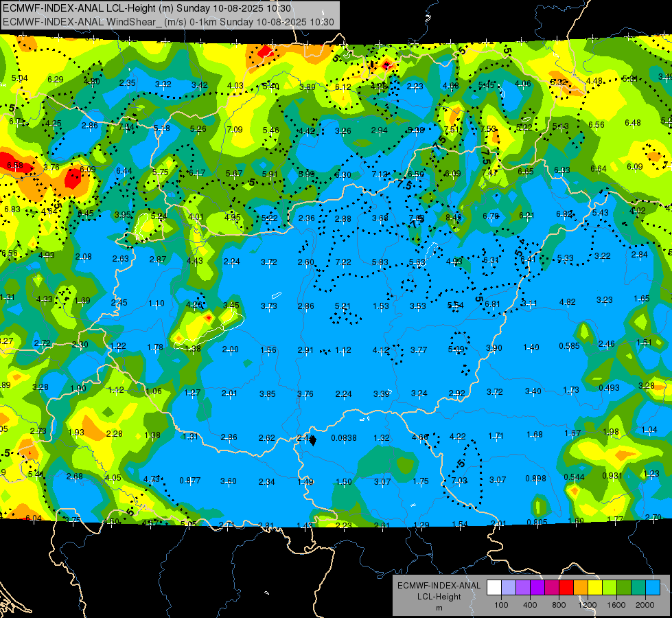Click the wind shear value 5.75
672x618 pixels.
click(161, 172)
